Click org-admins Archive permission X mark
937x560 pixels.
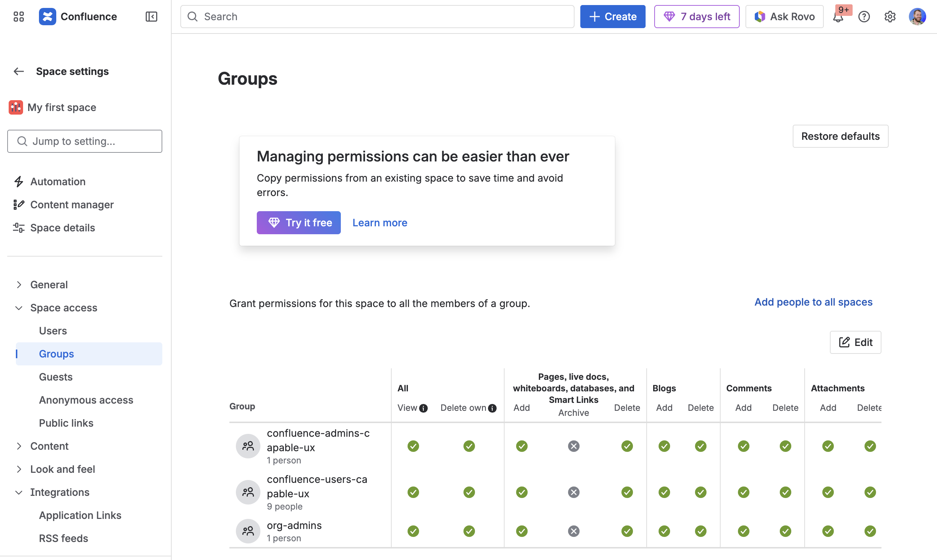point(573,531)
